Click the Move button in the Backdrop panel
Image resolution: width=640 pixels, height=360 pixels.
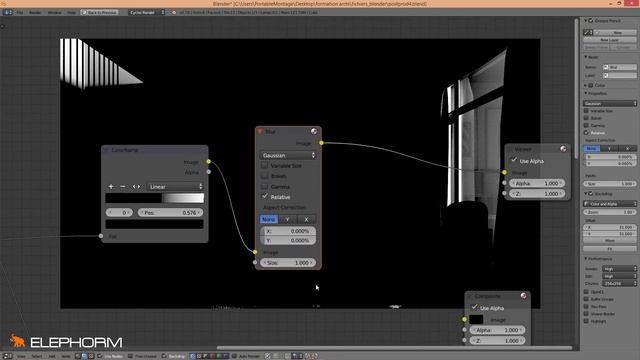tap(610, 240)
